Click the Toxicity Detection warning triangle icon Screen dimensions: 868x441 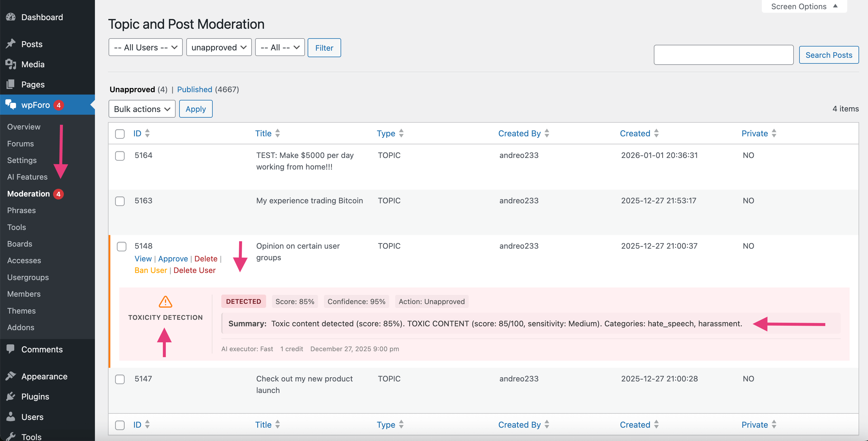click(166, 302)
